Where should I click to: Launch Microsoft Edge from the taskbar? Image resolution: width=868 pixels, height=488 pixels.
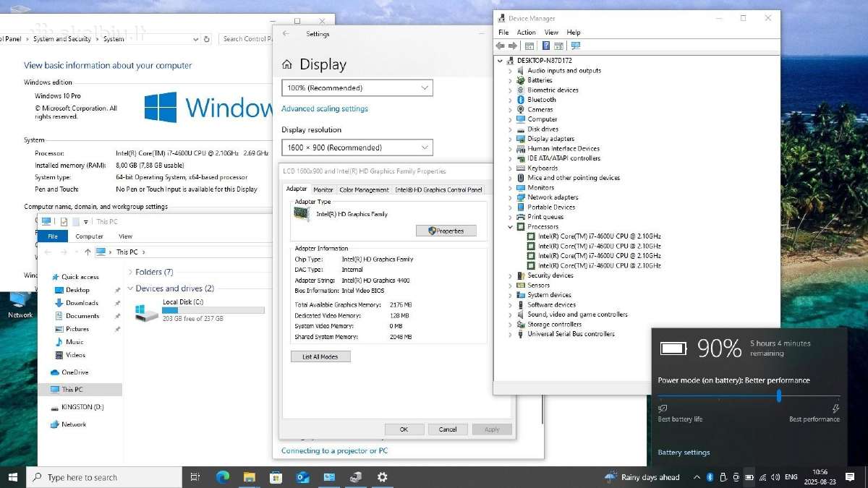223,477
